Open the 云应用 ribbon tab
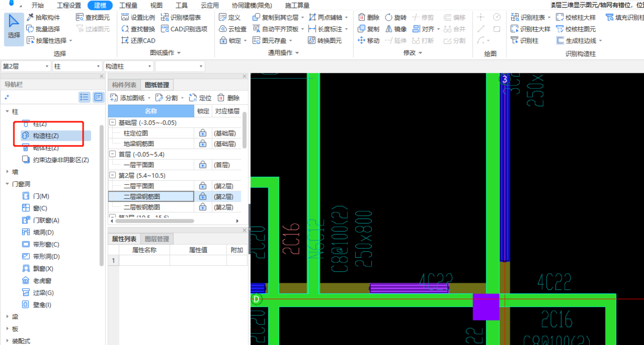This screenshot has height=345, width=644. tap(210, 5)
